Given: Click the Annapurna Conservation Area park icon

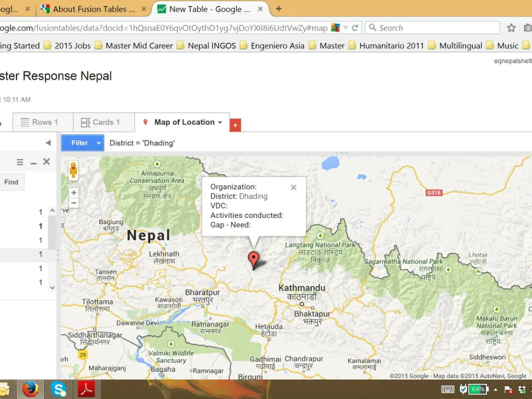Looking at the screenshot, I should click(157, 164).
